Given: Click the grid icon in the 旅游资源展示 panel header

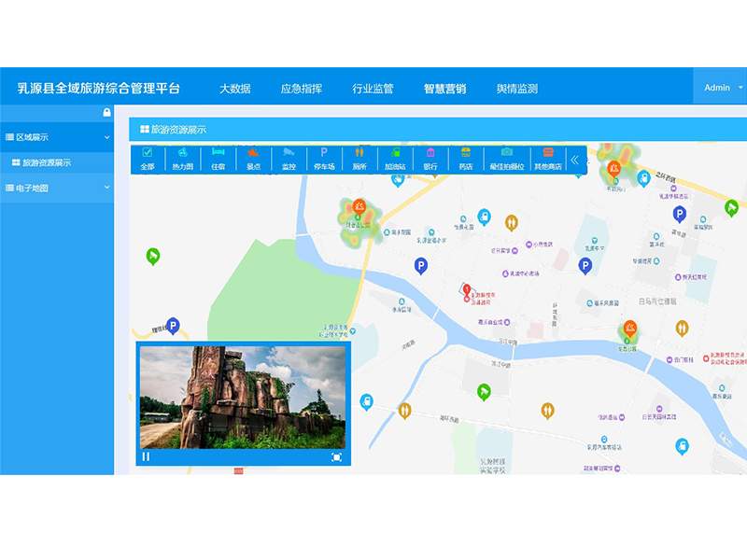Looking at the screenshot, I should tap(145, 129).
